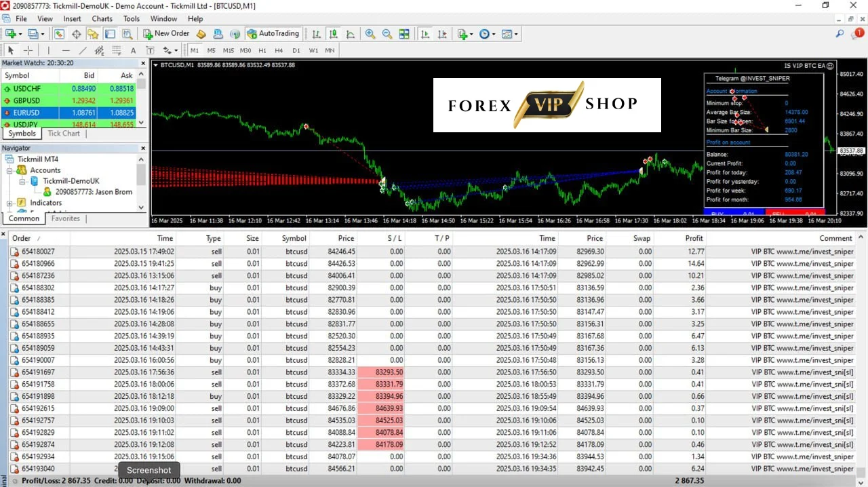Image resolution: width=868 pixels, height=487 pixels.
Task: Open the File menu
Action: click(21, 19)
